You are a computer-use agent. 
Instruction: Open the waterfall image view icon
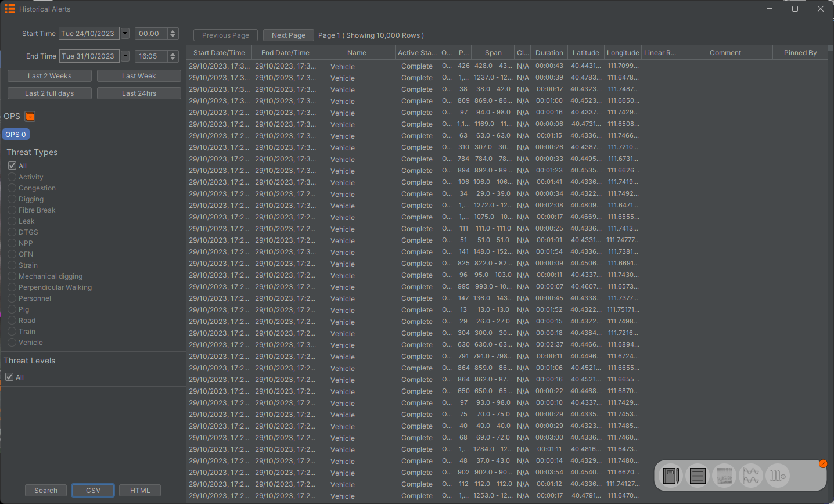point(724,476)
